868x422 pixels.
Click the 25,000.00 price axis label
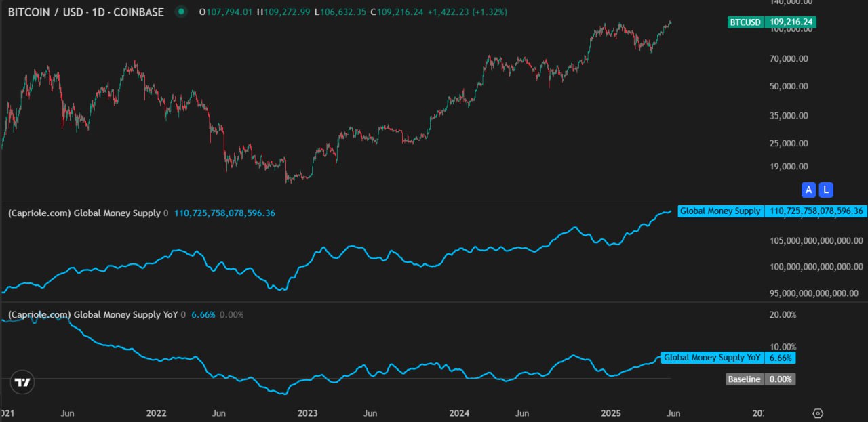tap(787, 144)
